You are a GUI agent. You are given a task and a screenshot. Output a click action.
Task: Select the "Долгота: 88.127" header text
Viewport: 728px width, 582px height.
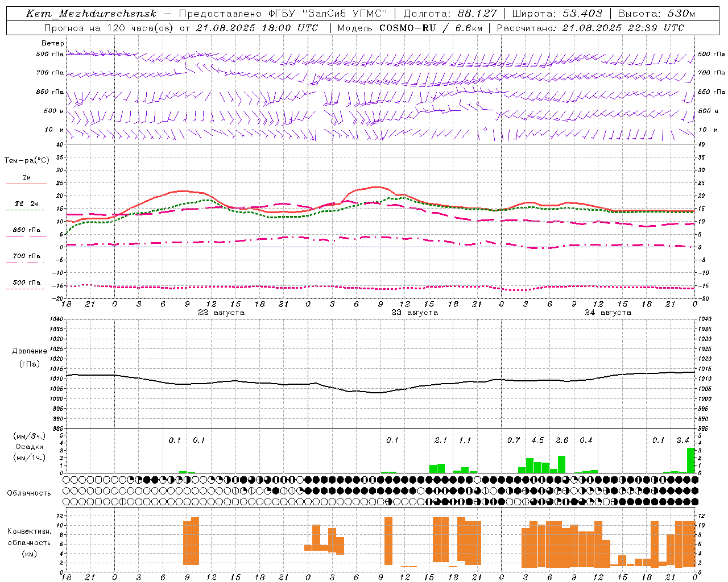pyautogui.click(x=450, y=14)
